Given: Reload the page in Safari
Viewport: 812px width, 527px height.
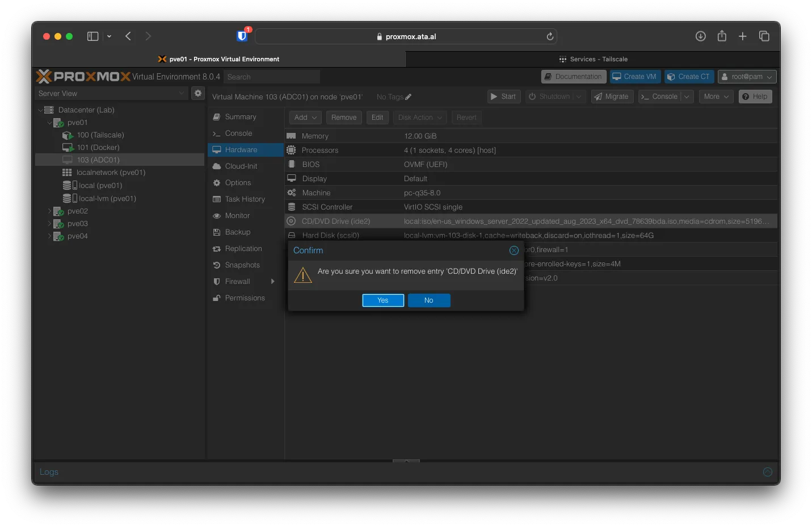Looking at the screenshot, I should [550, 36].
